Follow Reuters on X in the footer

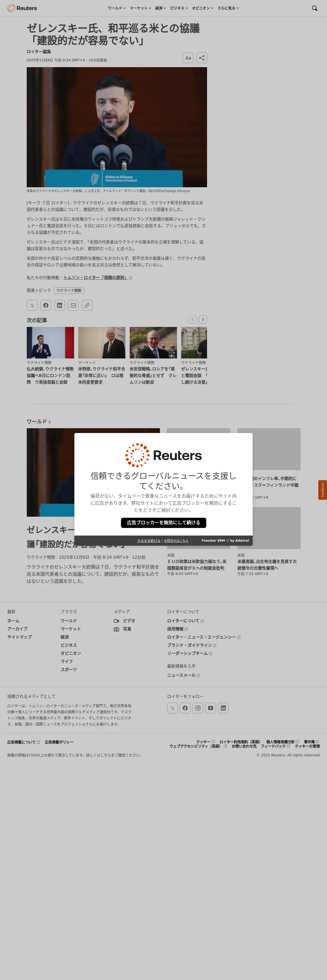(172, 708)
